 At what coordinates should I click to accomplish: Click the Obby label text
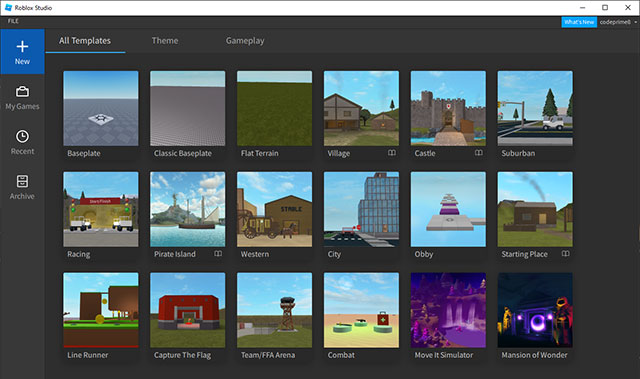pos(424,254)
